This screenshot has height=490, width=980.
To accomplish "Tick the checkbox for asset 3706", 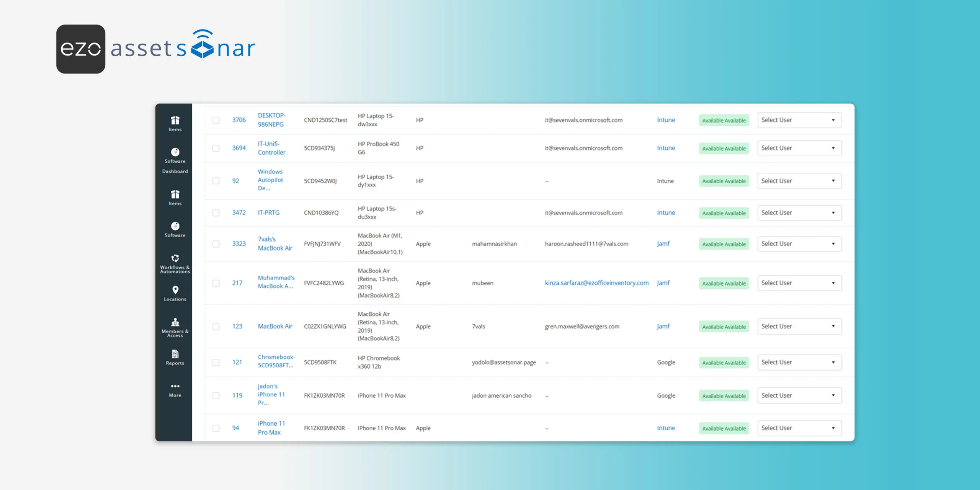I will pyautogui.click(x=216, y=120).
